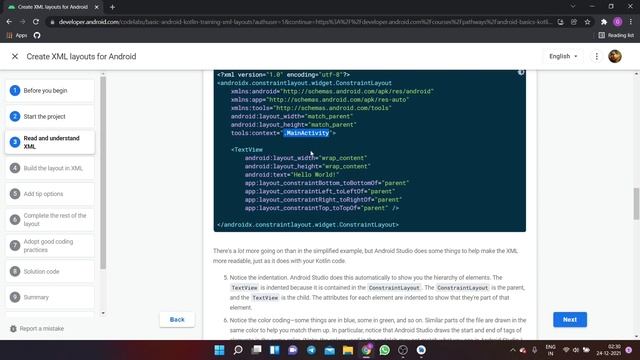Screen dimensions: 640x360
Task: Click the address bar URL
Action: (x=304, y=22)
